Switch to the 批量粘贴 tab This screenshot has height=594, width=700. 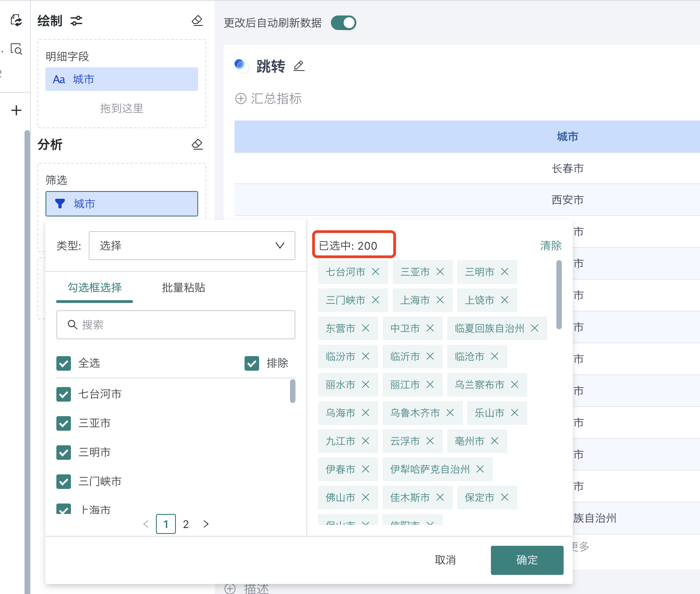coord(183,287)
